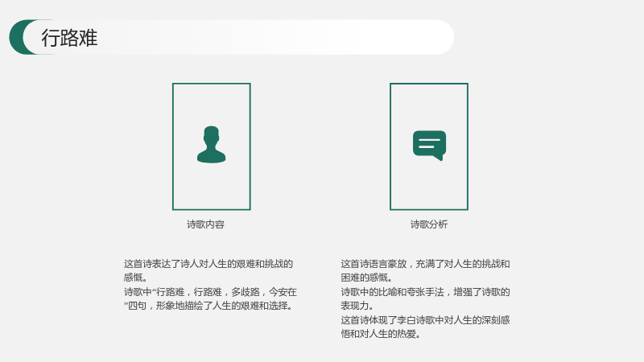This screenshot has height=362, width=644.
Task: Click the line 形象地描绘了人生的艰难和选择
Action: coord(209,306)
